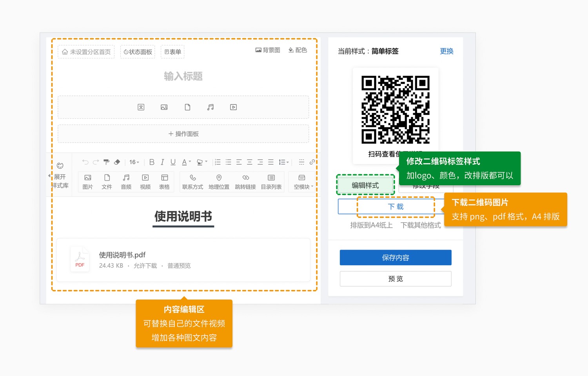Insert 文件 file module

[x=107, y=182]
